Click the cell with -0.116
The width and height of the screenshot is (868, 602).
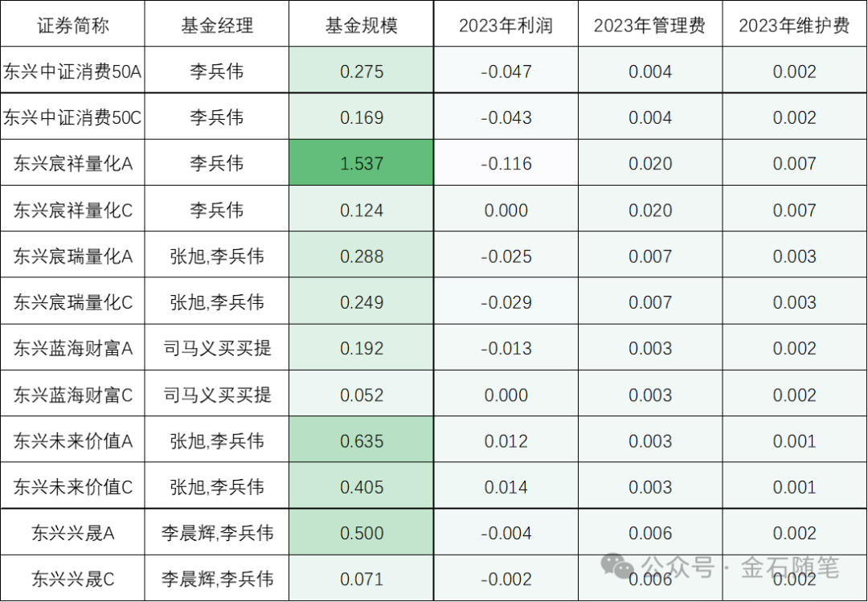[506, 163]
